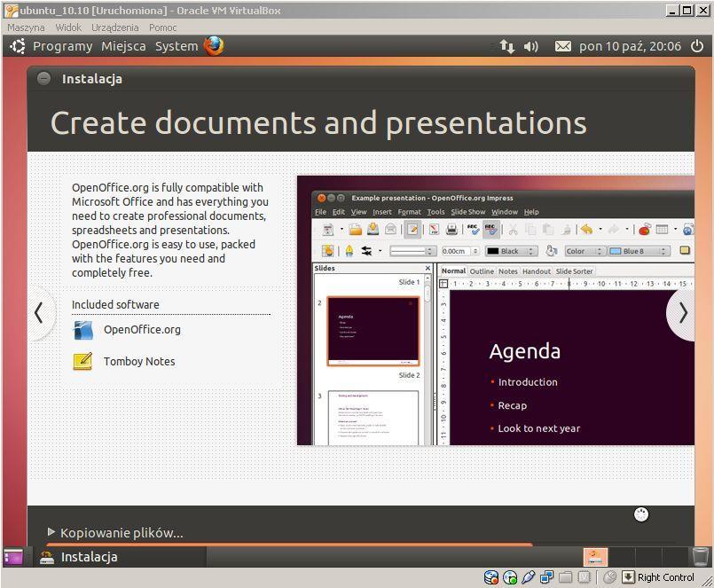Click the Undo arrow icon in the Impress toolbar
The height and width of the screenshot is (588, 714).
point(586,229)
